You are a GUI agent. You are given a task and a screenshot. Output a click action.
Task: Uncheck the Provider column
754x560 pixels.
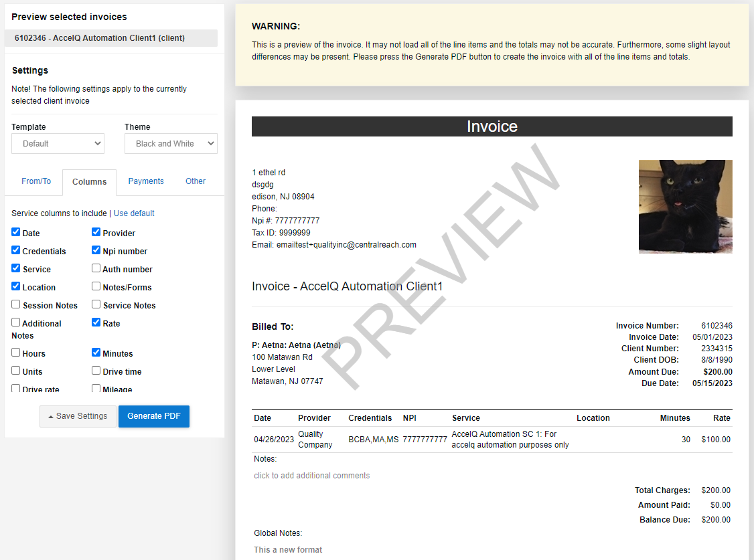[95, 233]
